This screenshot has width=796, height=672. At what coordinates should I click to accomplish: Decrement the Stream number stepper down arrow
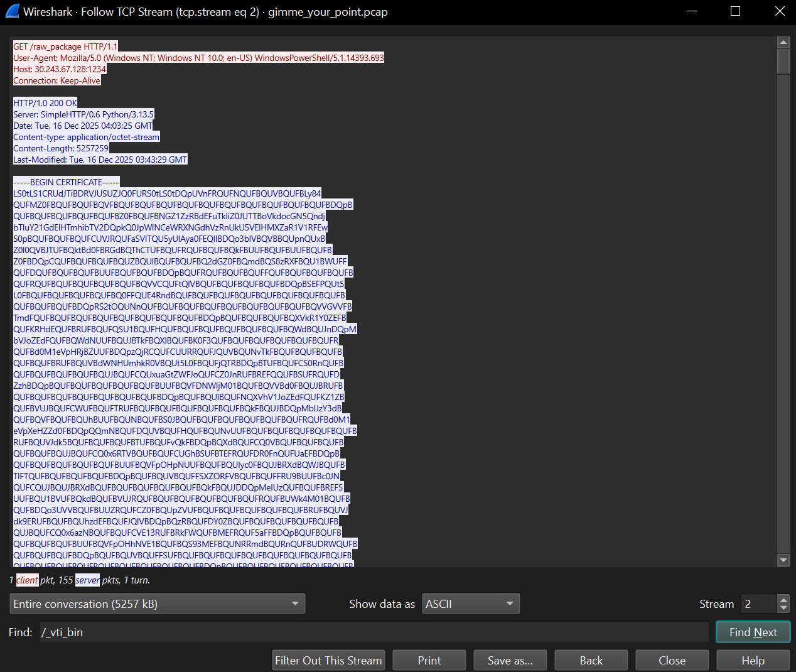[783, 609]
